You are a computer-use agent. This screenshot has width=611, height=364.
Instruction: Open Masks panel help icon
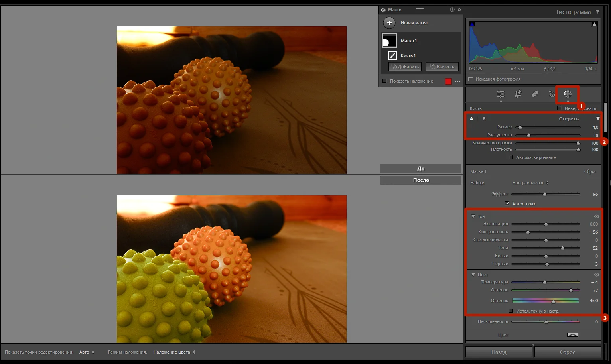coord(452,10)
